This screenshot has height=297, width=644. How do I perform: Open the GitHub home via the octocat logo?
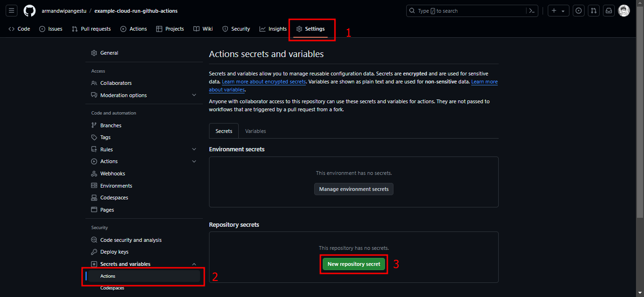[x=29, y=10]
